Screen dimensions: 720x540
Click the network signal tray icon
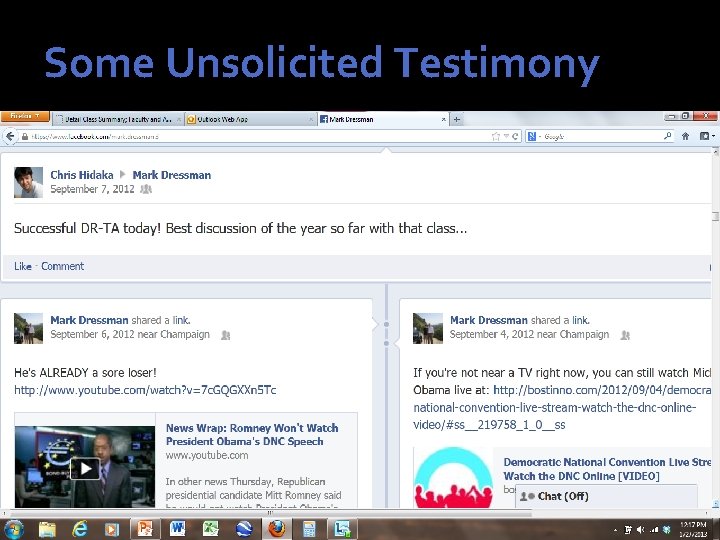point(653,530)
